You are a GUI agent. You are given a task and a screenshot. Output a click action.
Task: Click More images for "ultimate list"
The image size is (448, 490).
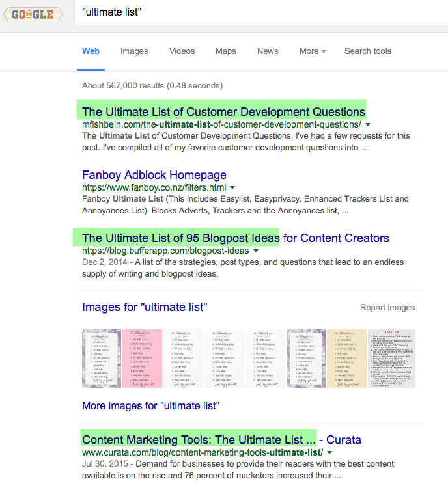point(150,406)
